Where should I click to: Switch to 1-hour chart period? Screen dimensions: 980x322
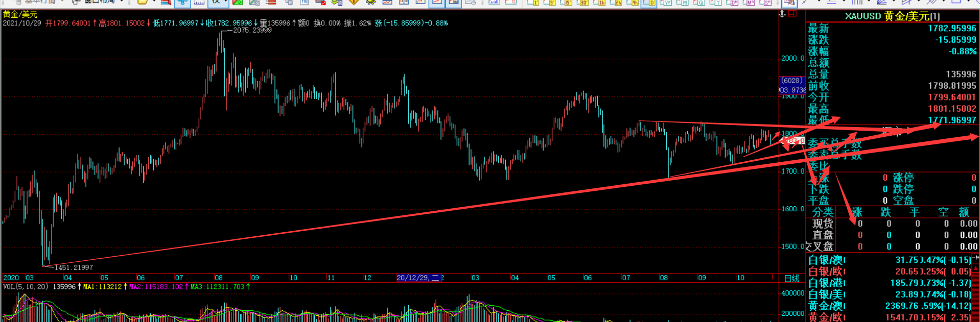tap(600, 3)
